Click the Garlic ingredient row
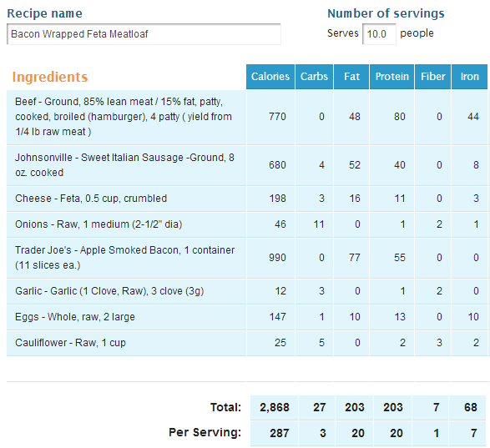 (247, 291)
